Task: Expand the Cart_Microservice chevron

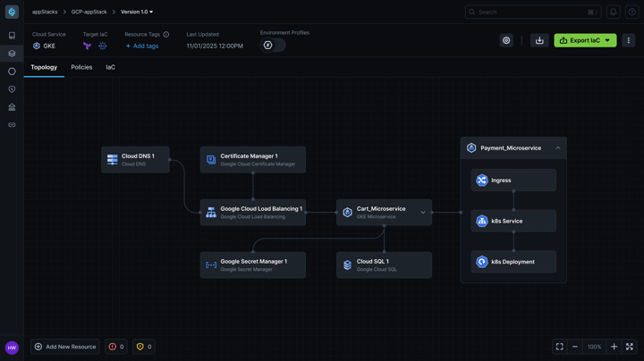Action: [423, 213]
